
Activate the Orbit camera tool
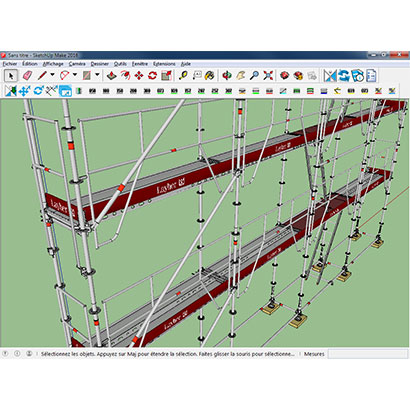point(227,76)
